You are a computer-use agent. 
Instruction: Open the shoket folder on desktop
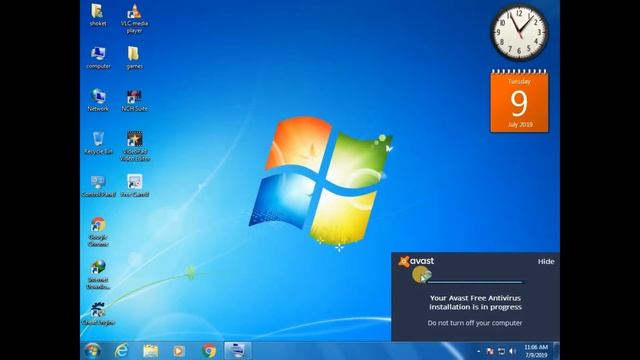coord(98,15)
